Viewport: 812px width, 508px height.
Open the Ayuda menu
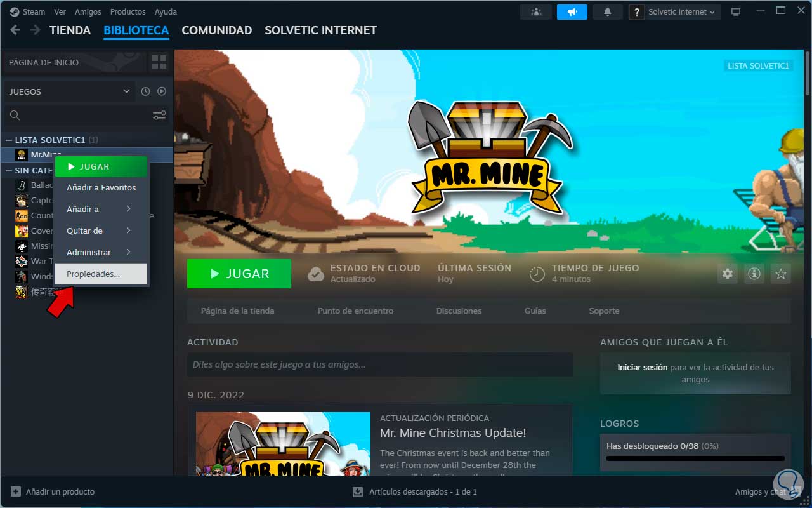click(x=166, y=11)
